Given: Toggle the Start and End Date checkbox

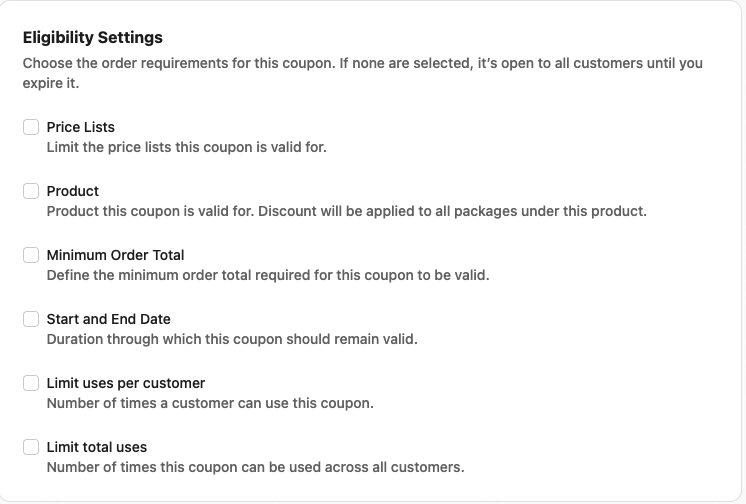Looking at the screenshot, I should [31, 319].
